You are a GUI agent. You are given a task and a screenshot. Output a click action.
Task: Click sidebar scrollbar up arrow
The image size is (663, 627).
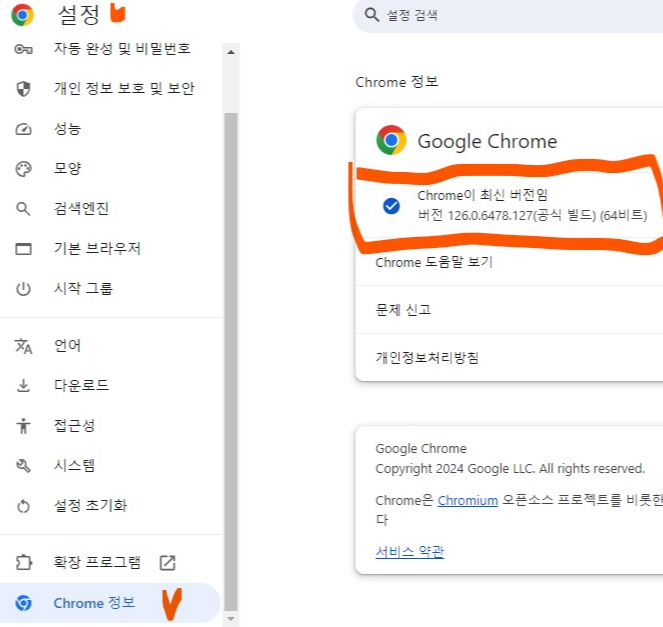(231, 52)
